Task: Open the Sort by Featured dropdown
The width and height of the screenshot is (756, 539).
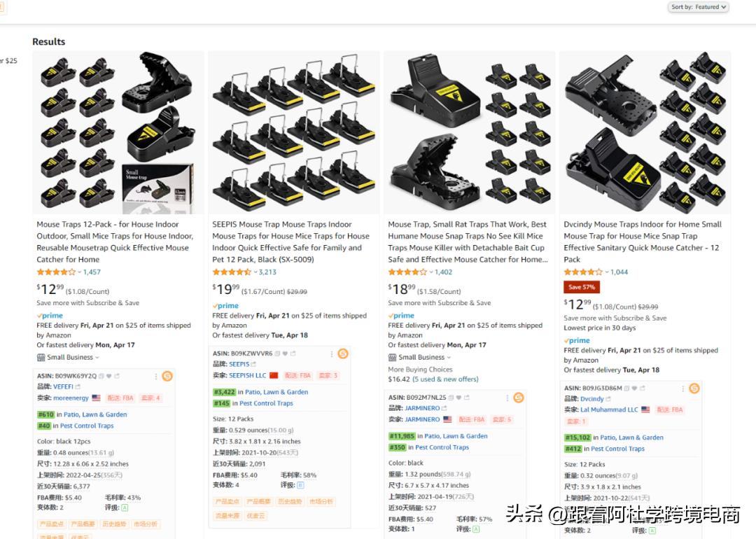Action: 699,7
